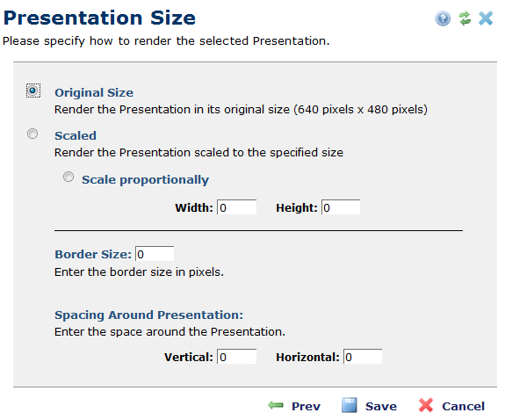Image resolution: width=505 pixels, height=420 pixels.
Task: Select the Scaled radio button
Action: click(x=32, y=134)
